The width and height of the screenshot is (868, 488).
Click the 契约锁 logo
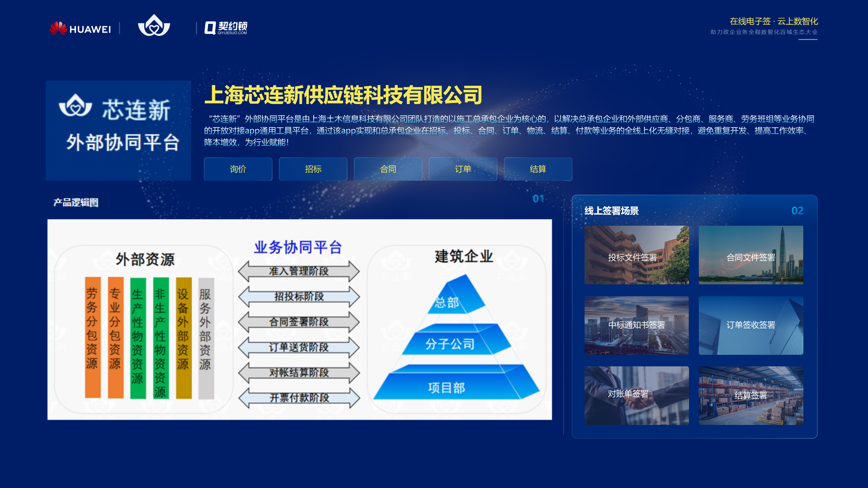point(226,28)
